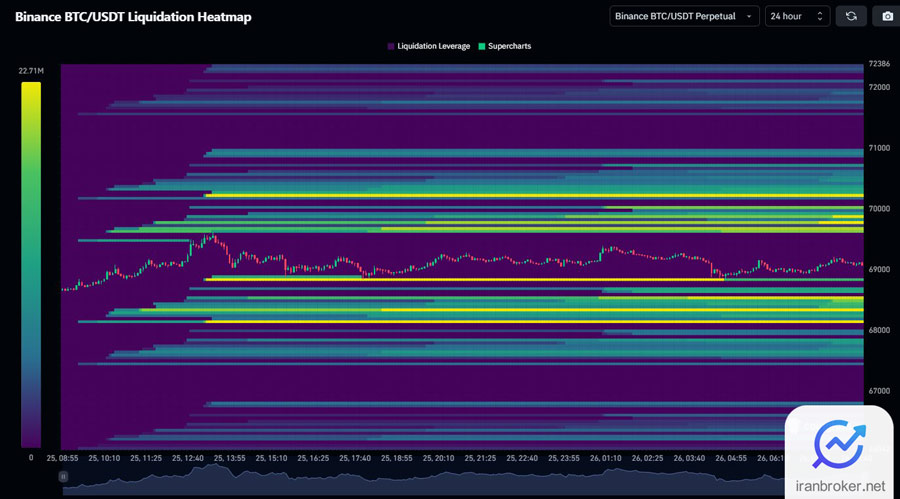The height and width of the screenshot is (499, 900).
Task: Click the 72000 price axis label
Action: (879, 87)
